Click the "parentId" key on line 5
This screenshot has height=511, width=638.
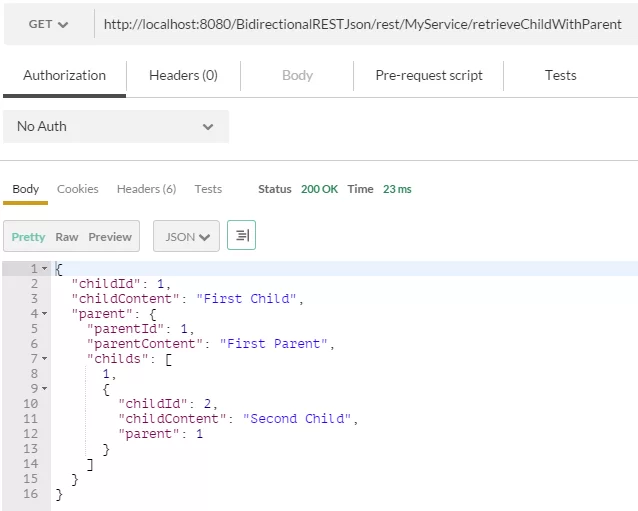(x=125, y=329)
